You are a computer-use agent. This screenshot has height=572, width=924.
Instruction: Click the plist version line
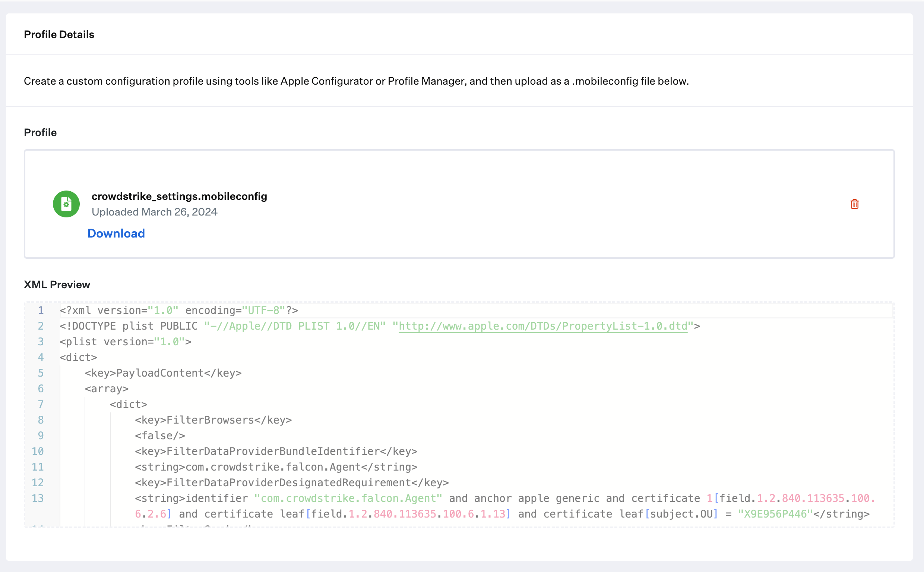click(x=126, y=342)
